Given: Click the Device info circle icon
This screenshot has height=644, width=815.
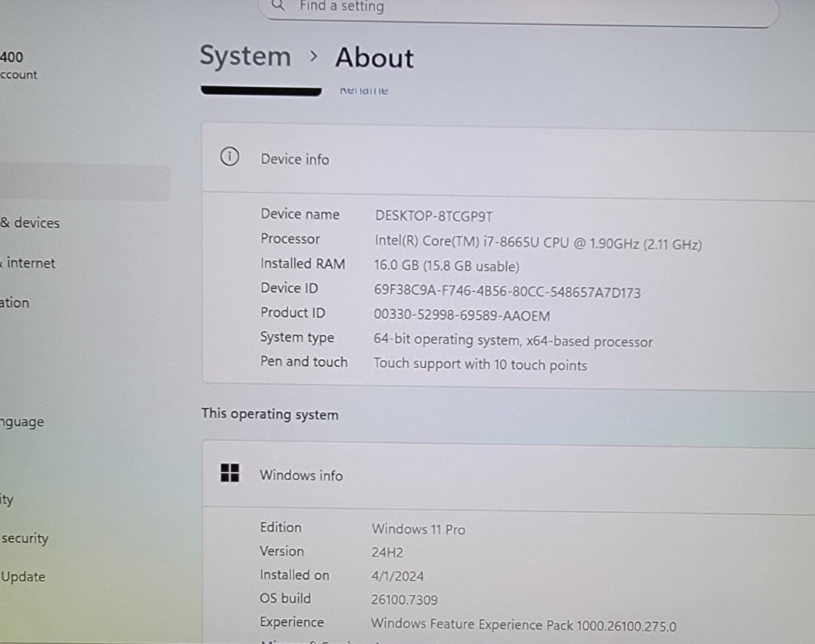Looking at the screenshot, I should [229, 156].
